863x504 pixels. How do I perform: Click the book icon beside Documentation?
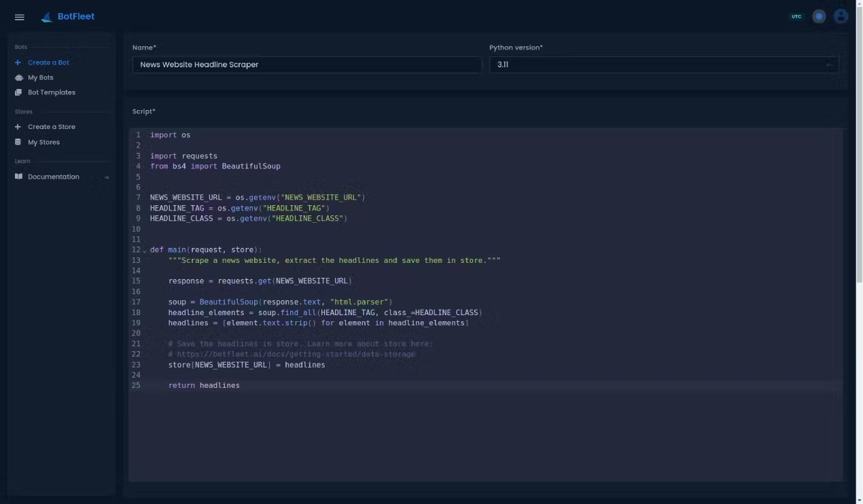tap(18, 177)
